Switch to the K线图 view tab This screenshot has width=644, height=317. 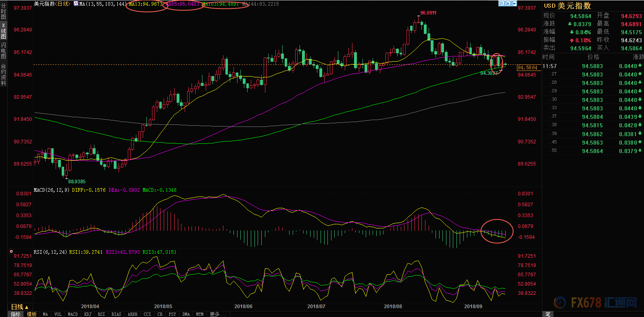(4, 31)
